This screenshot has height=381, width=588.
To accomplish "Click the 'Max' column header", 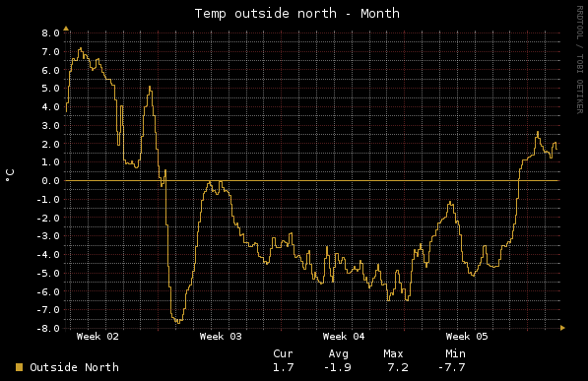I will point(393,353).
